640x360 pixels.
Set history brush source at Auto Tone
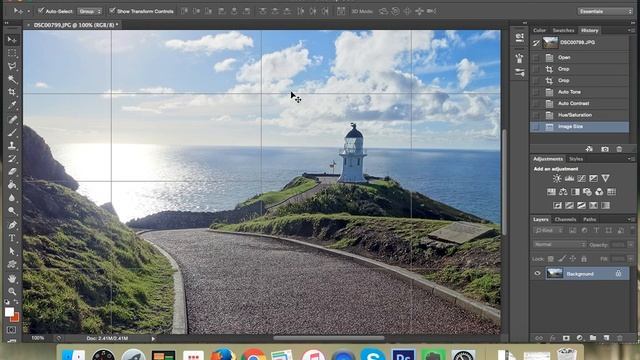(536, 92)
